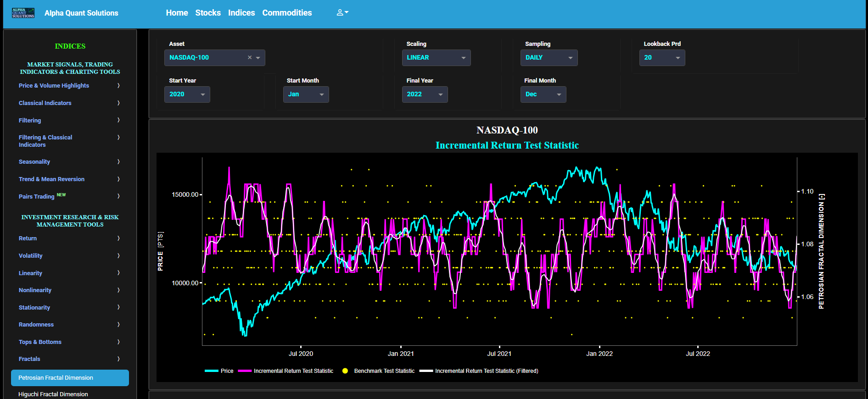868x399 pixels.
Task: Click the chevron beside Classical Indicators
Action: (118, 103)
